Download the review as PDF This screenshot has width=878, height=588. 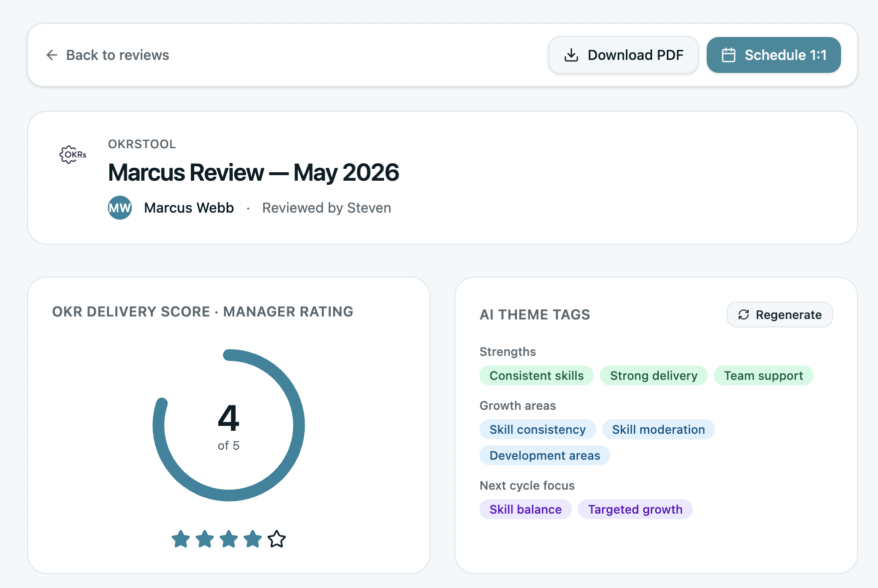tap(623, 55)
